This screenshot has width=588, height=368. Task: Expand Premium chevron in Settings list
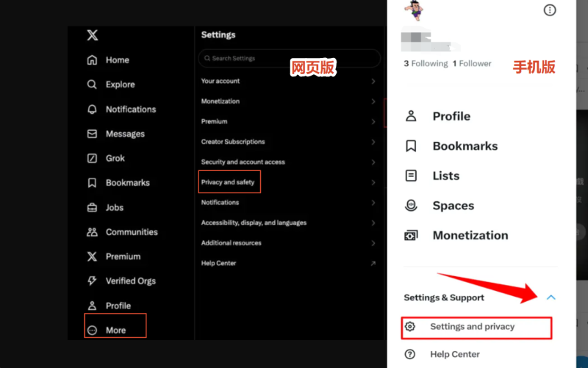click(x=373, y=122)
